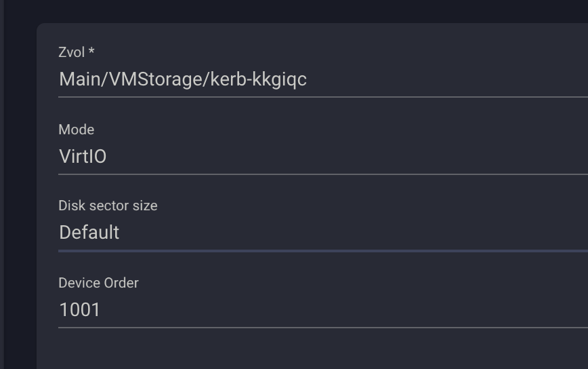Click the VirtIO mode value
Screen dimensions: 588x369
pos(83,157)
